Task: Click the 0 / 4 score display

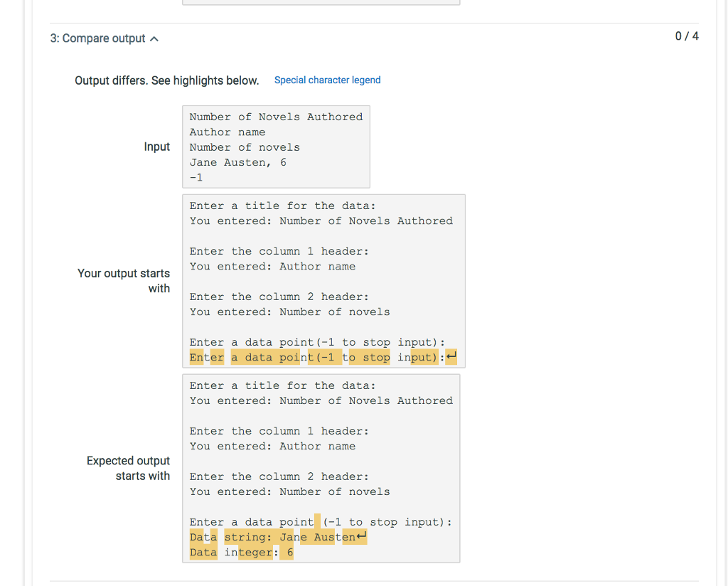Action: [685, 36]
